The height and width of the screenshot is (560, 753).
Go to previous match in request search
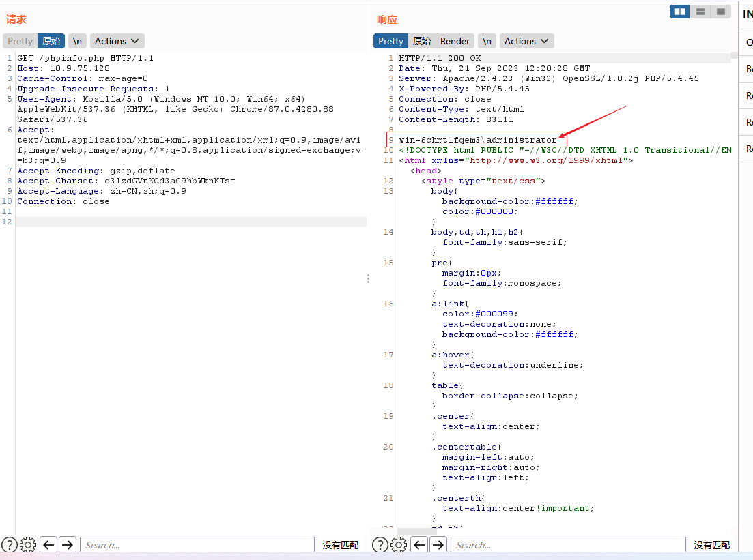tap(48, 544)
